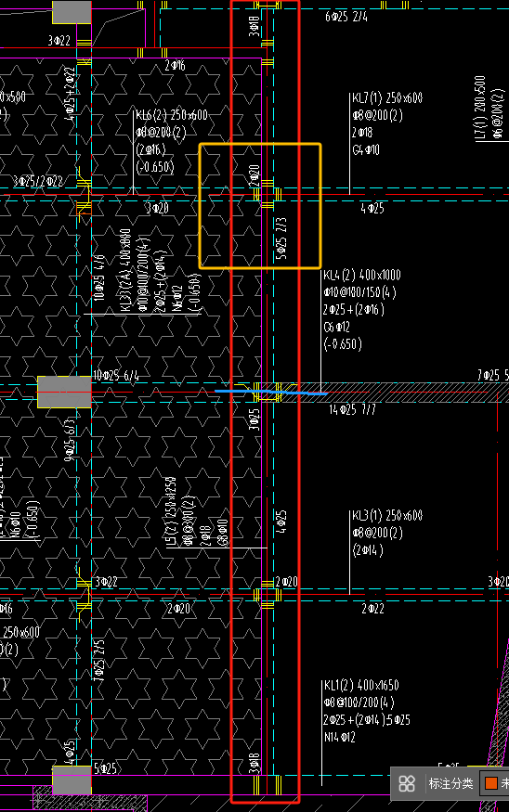
Task: Select the KL4(2) 400x1000 beam label
Action: click(x=362, y=275)
